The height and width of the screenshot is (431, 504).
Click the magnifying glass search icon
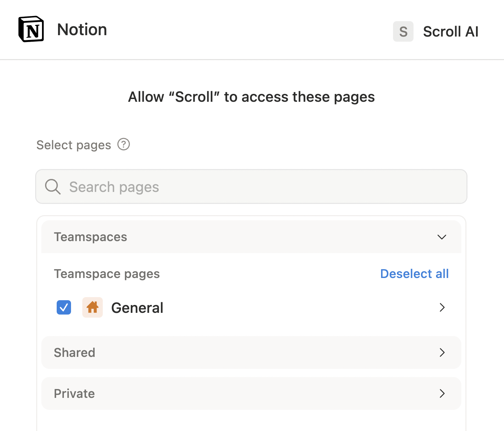(x=53, y=187)
